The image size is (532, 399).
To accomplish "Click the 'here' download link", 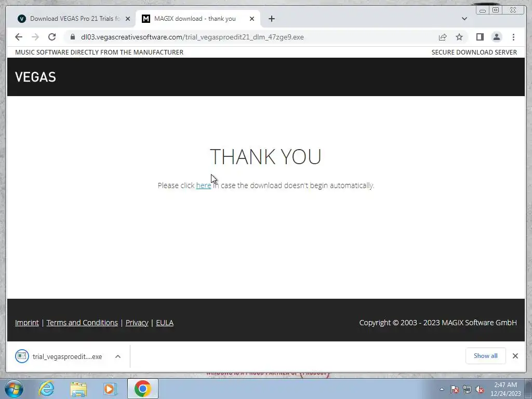I will (x=204, y=185).
